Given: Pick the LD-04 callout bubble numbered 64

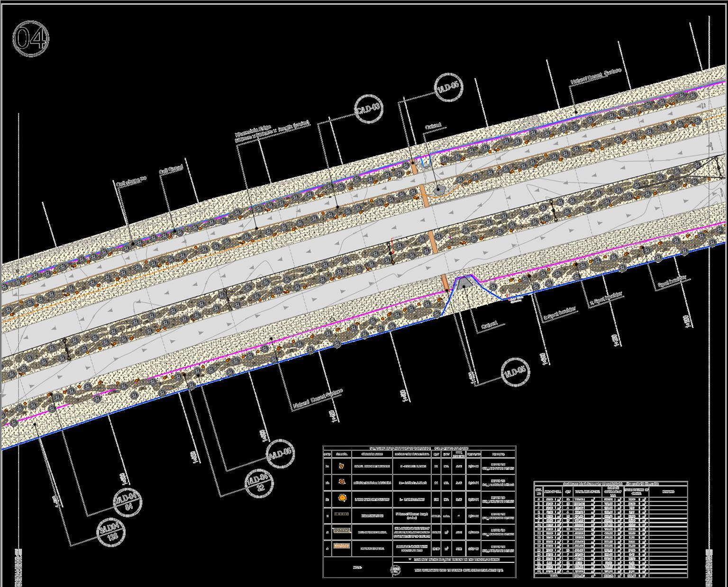Looking at the screenshot, I should (x=128, y=502).
